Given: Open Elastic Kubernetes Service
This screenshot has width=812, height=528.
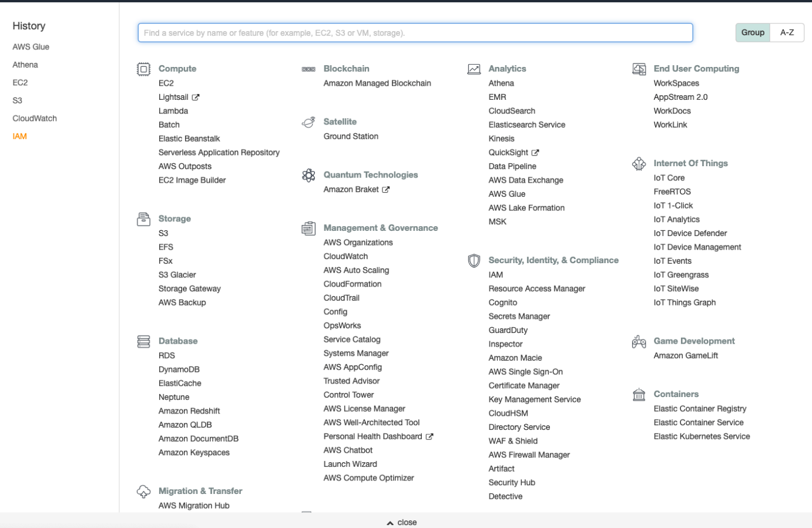Looking at the screenshot, I should pos(702,437).
